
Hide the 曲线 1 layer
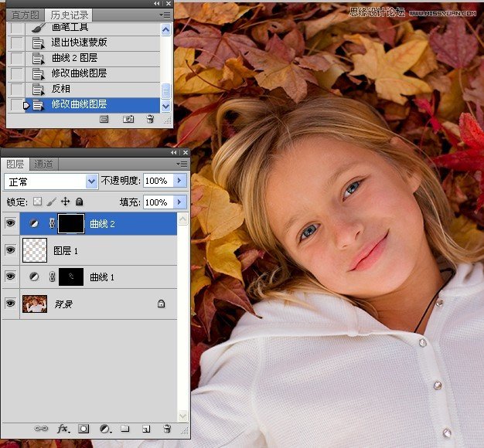11,277
